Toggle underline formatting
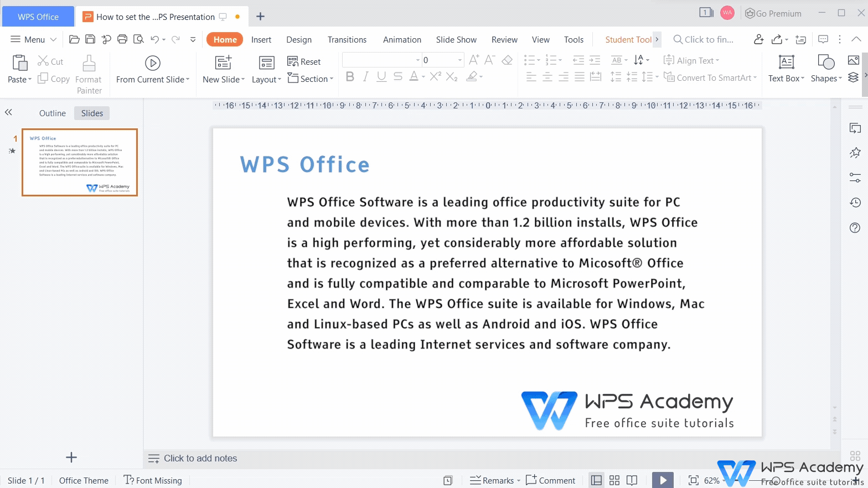The image size is (868, 488). point(381,76)
